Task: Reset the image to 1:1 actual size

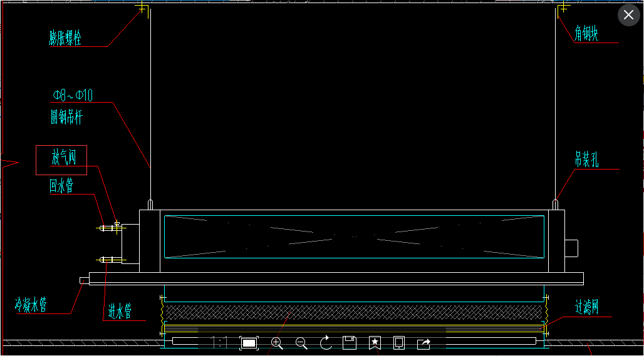Action: 220,342
